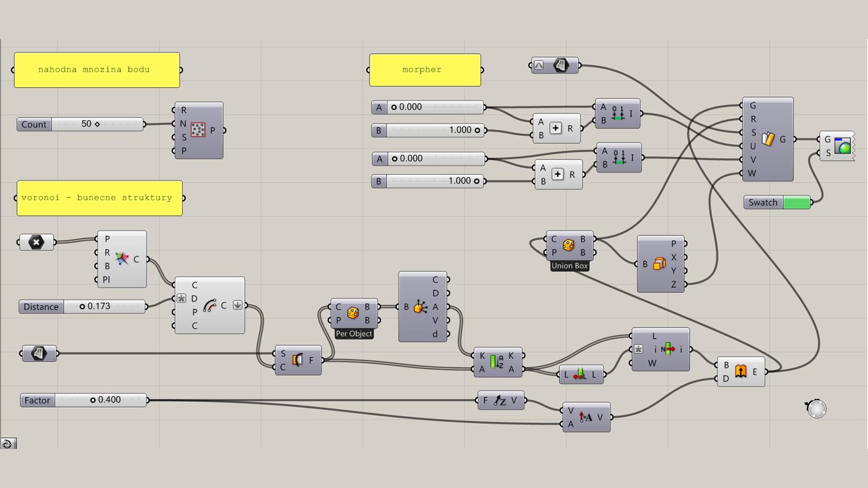Click the Offset Curve component icon
The image size is (868, 488).
[x=209, y=306]
